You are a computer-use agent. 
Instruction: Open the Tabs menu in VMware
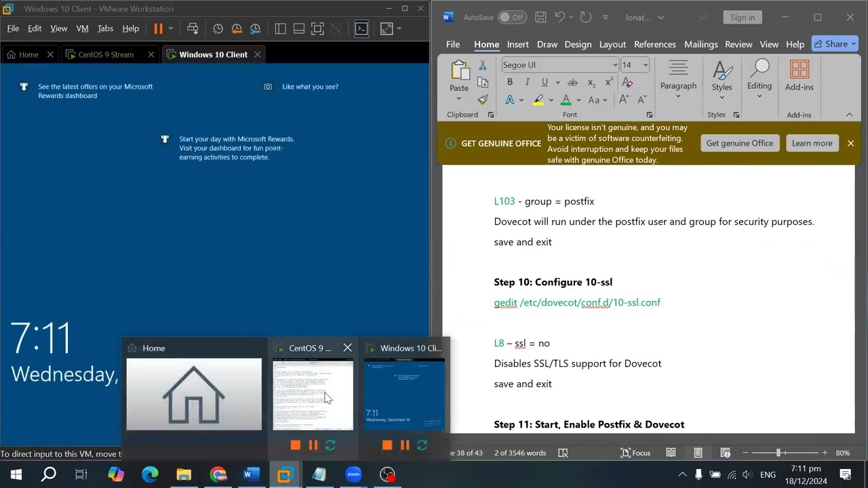[105, 28]
